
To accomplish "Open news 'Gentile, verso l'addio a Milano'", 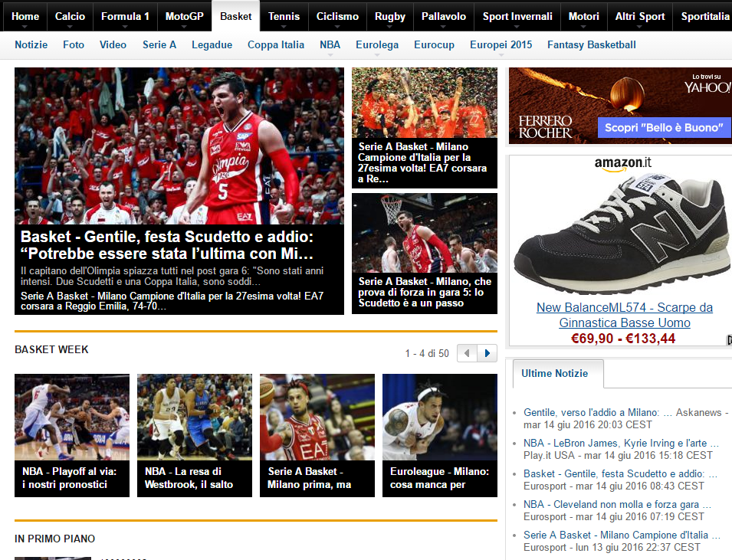I will point(598,413).
